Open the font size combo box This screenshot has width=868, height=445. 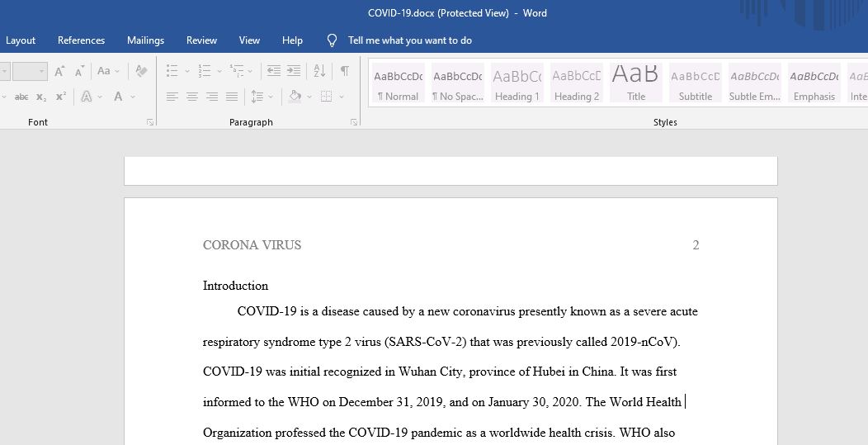(30, 71)
